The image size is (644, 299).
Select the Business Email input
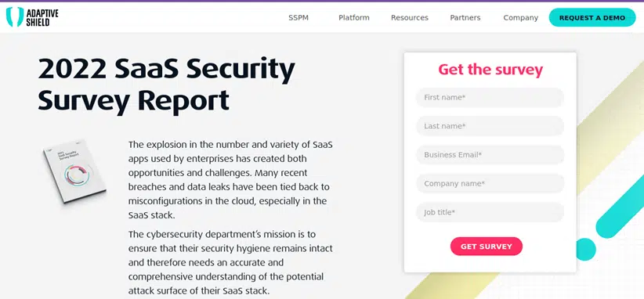click(490, 155)
